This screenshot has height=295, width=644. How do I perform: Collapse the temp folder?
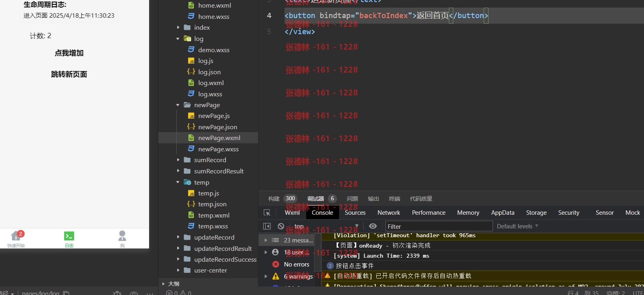pos(178,182)
